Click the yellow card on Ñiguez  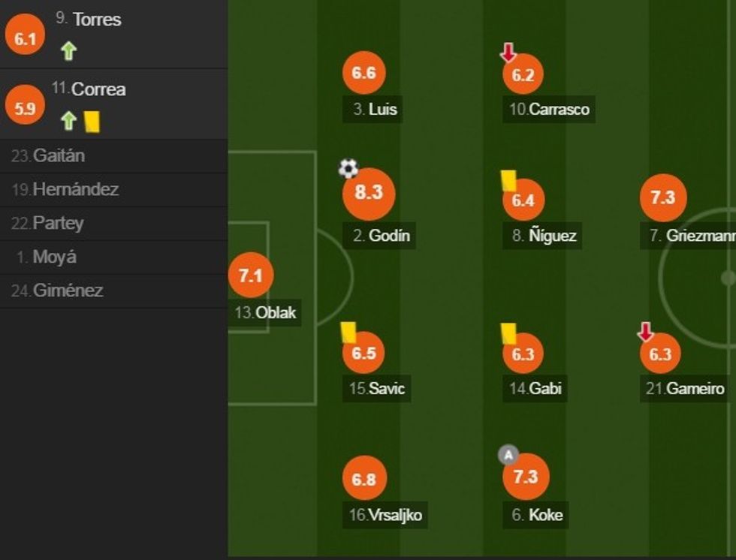[508, 180]
